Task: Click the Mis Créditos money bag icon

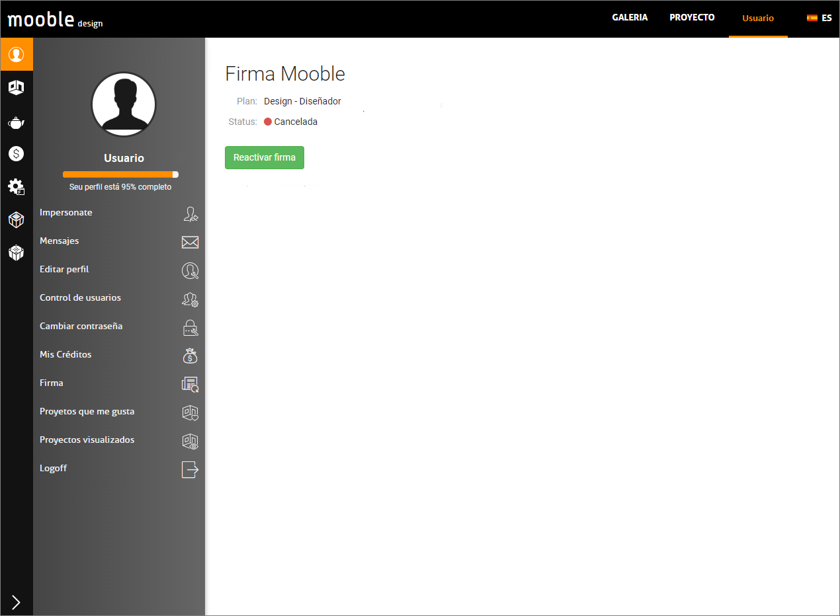Action: 190,356
